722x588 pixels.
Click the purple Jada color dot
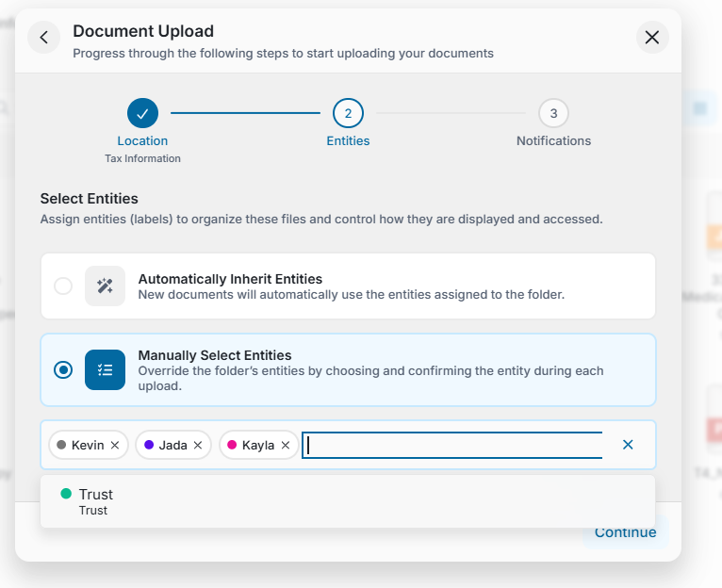[149, 445]
